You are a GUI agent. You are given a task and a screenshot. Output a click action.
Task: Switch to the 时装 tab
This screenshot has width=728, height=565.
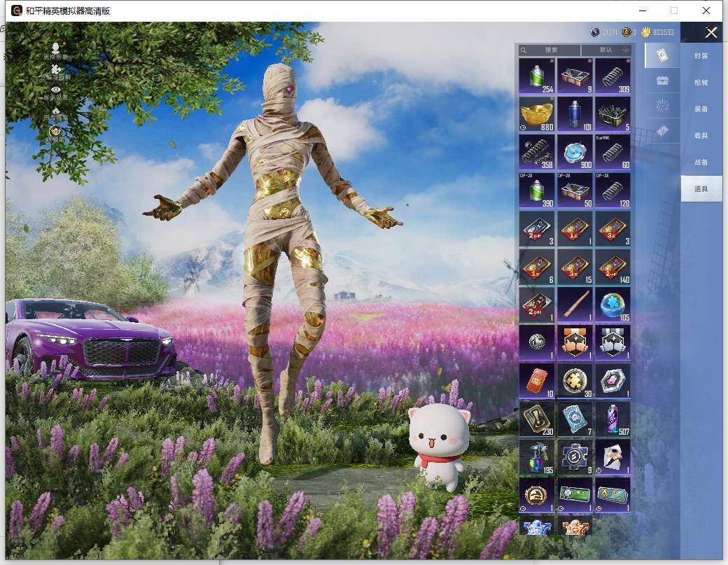[701, 56]
